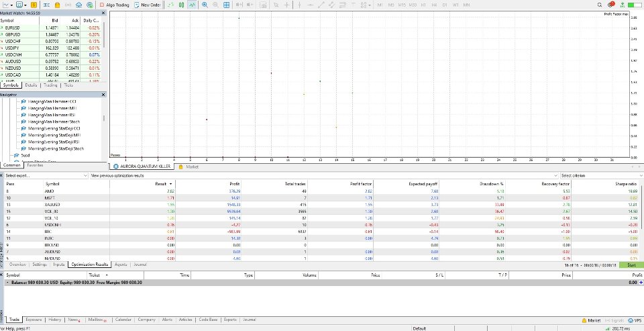Click the yellow Navigator folder icon
This screenshot has height=331, width=644.
[58, 5]
